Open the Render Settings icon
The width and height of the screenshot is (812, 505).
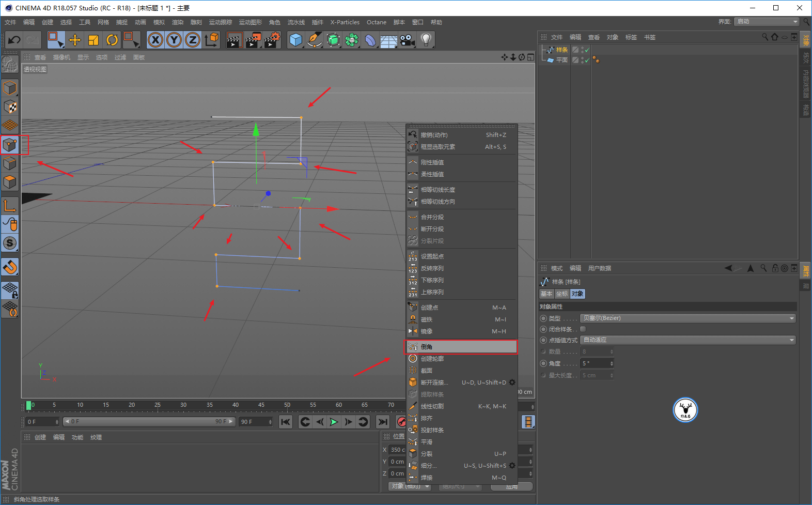click(x=272, y=40)
